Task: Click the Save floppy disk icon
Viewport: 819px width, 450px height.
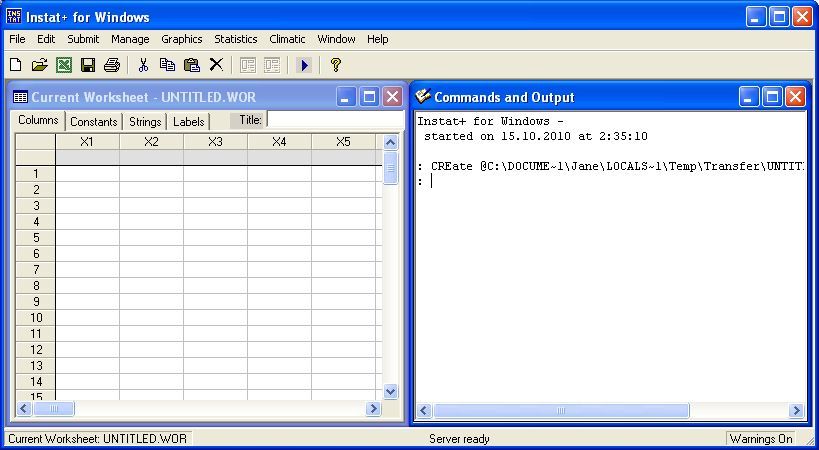Action: [88, 65]
